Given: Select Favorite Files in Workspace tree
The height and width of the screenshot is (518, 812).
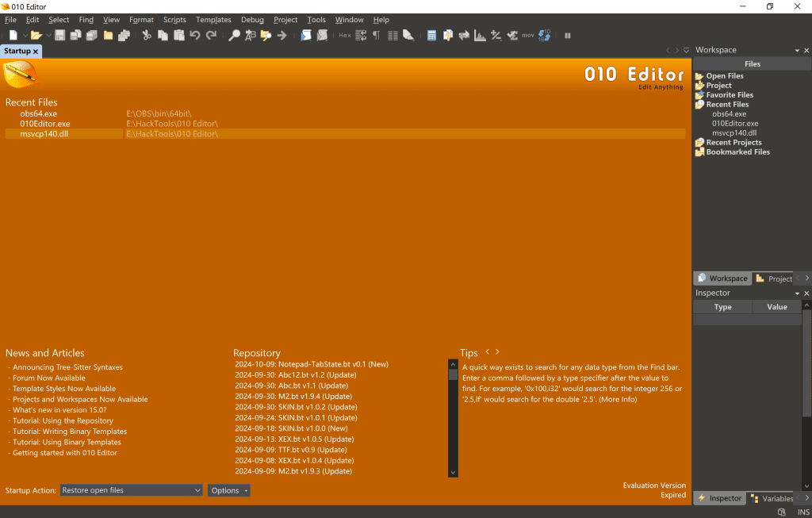Looking at the screenshot, I should [x=730, y=94].
